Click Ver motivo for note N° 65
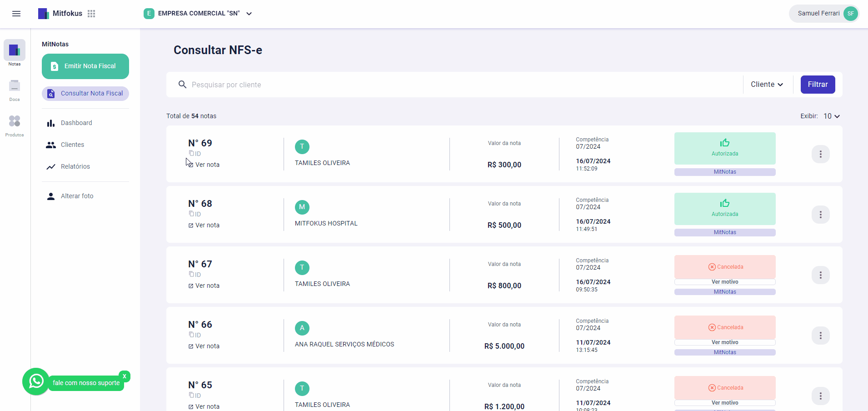Screen dimensions: 868x411 (x=725, y=403)
